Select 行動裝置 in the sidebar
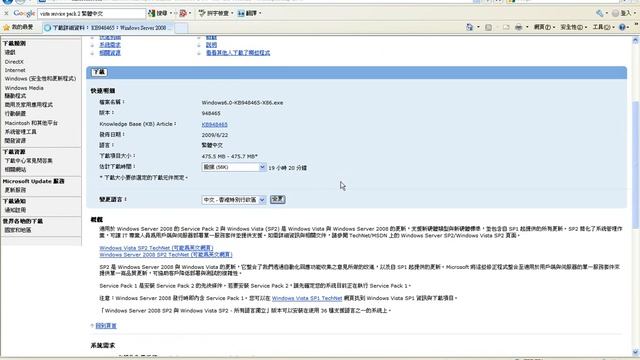Image resolution: width=640 pixels, height=360 pixels. [x=15, y=113]
